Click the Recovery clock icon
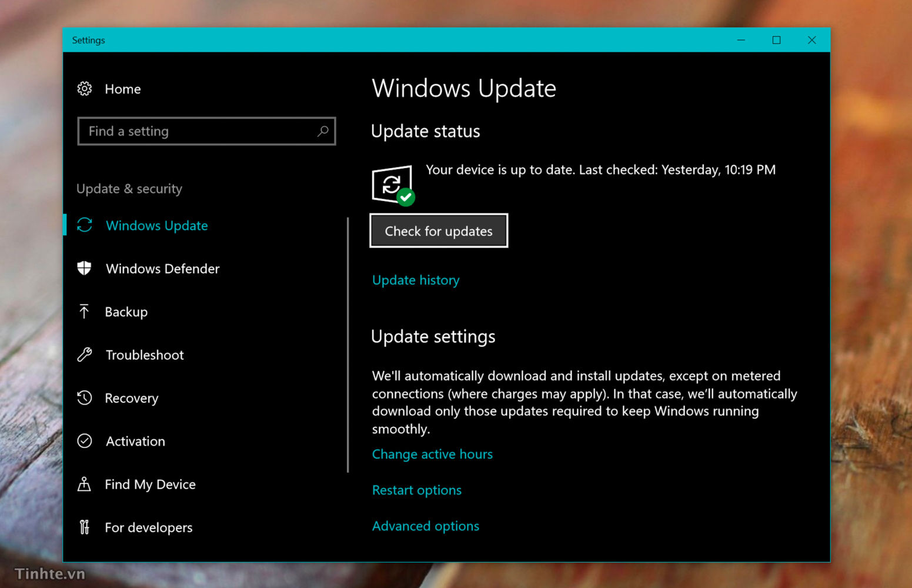 [85, 398]
